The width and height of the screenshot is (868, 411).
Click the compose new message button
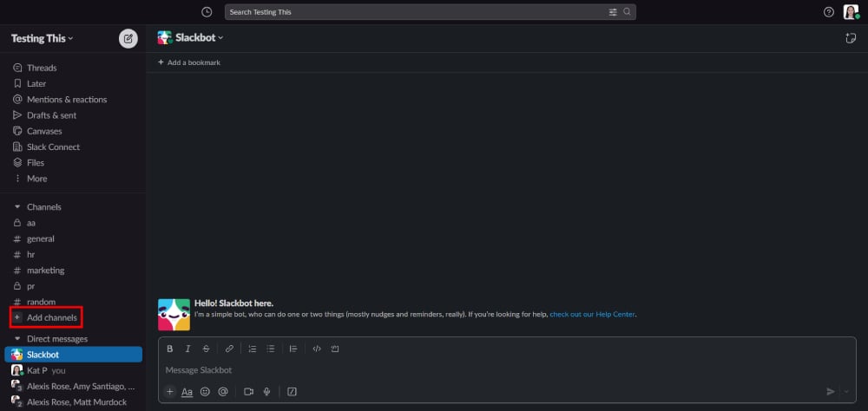tap(128, 38)
